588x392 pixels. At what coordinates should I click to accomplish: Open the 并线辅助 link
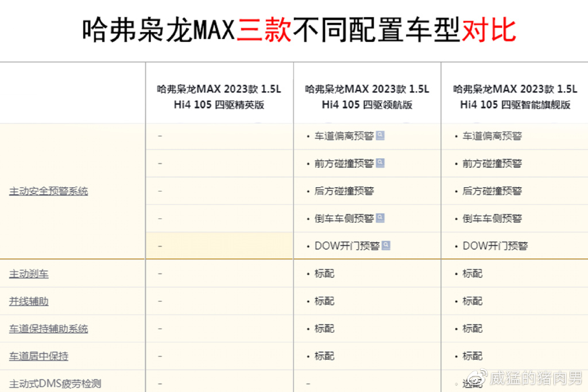click(x=29, y=301)
